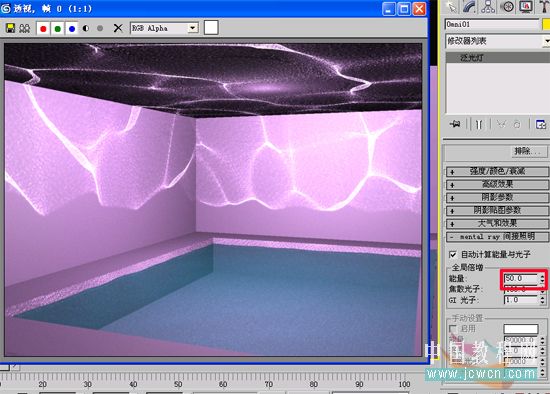Image resolution: width=550 pixels, height=394 pixels.
Task: Open the 修改器列表 modifier list dropdown
Action: pos(497,41)
